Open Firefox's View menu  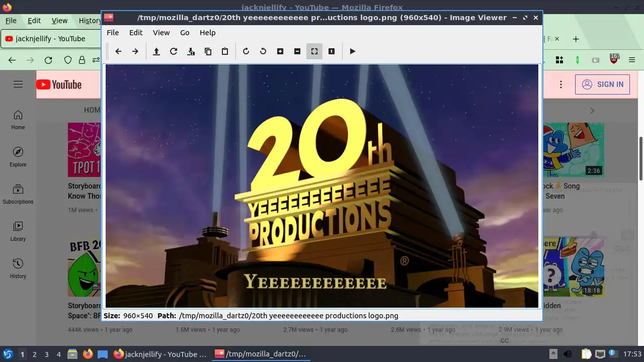59,21
